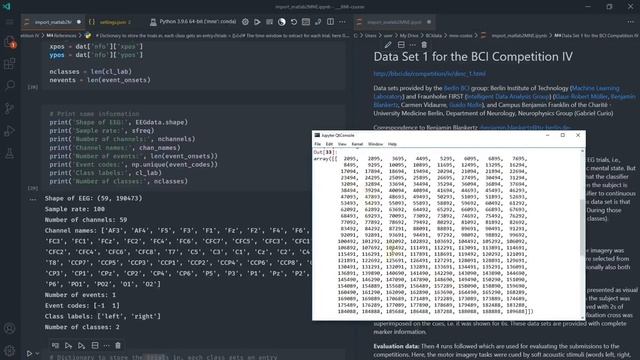Image resolution: width=640 pixels, height=360 pixels.
Task: Click the hamburger menu icon
Action: click(9, 22)
